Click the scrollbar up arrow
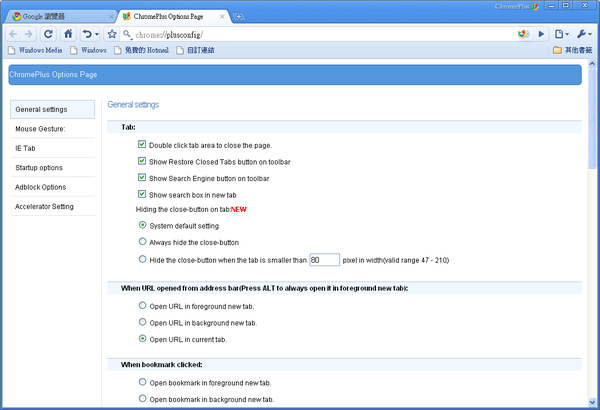 [x=592, y=64]
